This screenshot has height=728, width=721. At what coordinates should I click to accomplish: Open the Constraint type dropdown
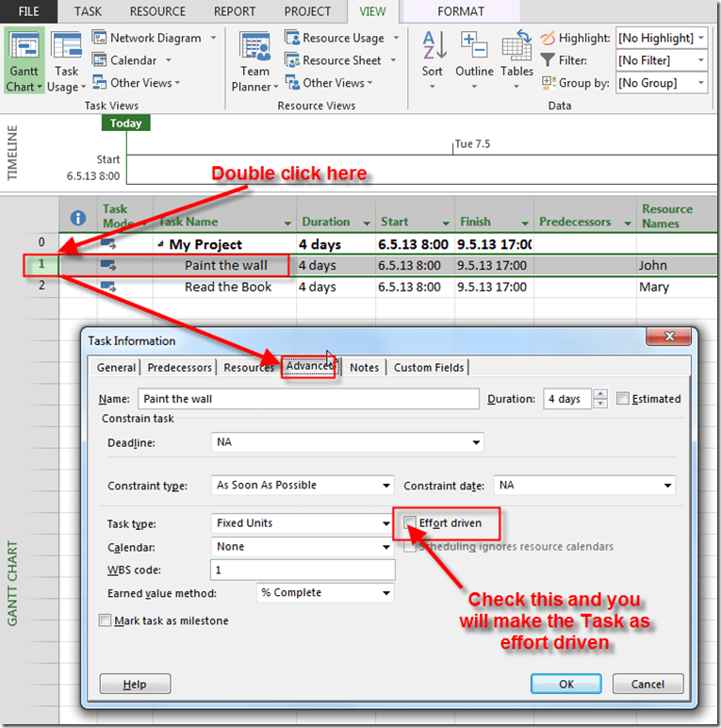[386, 486]
